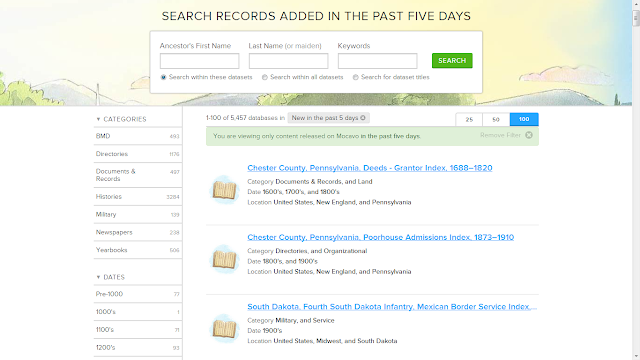This screenshot has height=360, width=640.
Task: Click the book icon beside South Dakota Infantry result
Action: point(224,329)
